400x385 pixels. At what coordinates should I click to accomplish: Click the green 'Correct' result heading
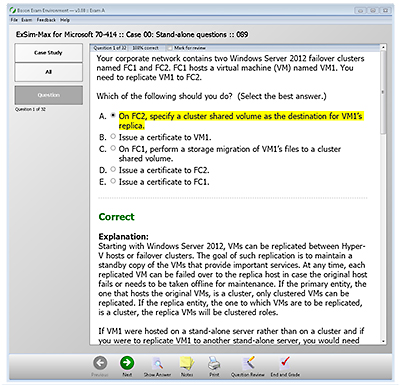click(x=117, y=217)
